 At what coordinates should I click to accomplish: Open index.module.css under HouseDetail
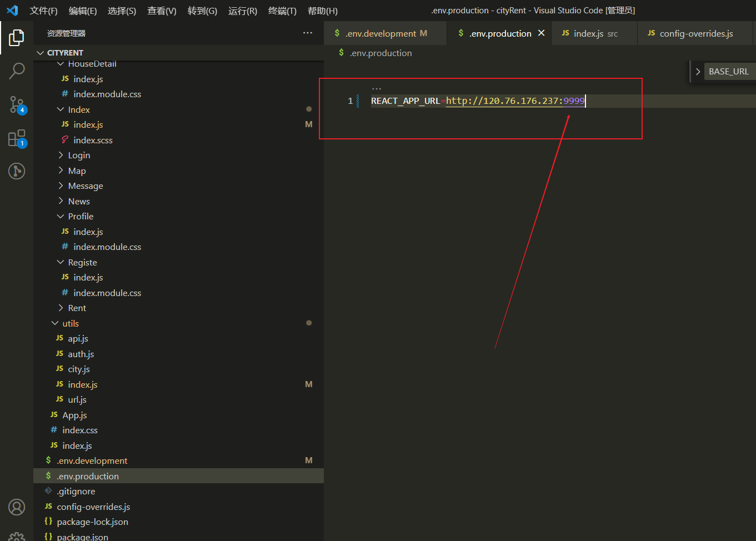pos(178,94)
